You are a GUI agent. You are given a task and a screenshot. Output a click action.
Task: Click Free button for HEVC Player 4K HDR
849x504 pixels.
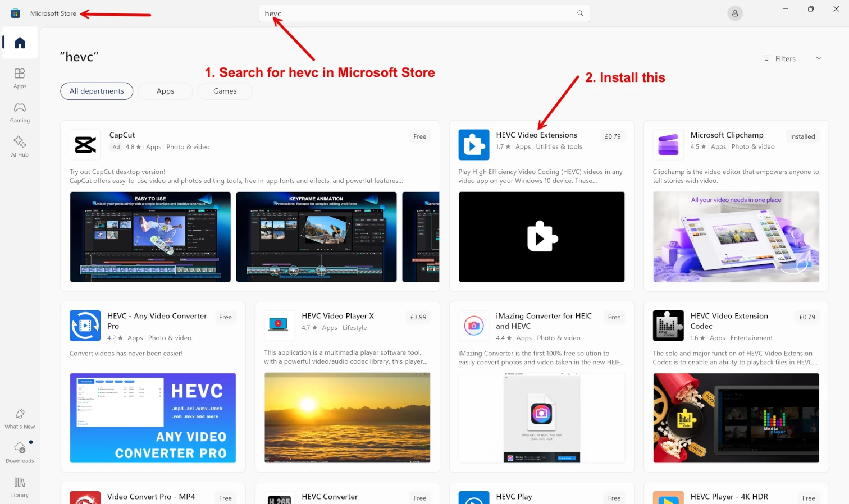(809, 498)
